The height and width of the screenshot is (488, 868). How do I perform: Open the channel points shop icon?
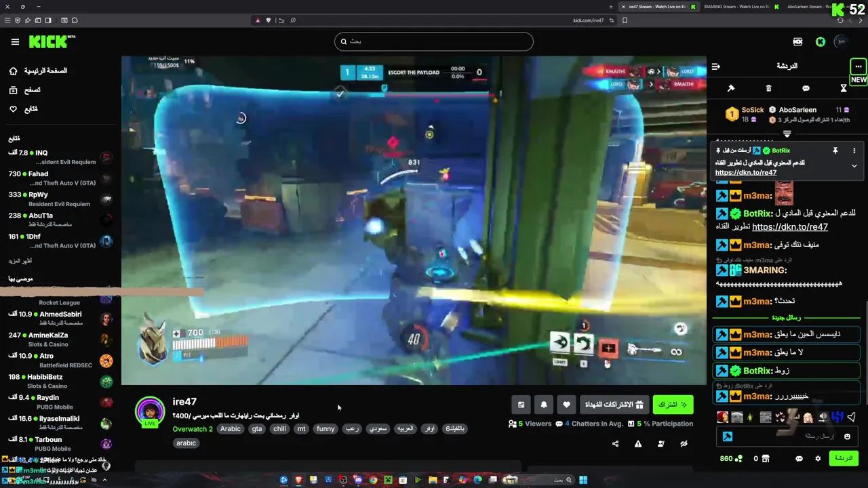pyautogui.click(x=766, y=459)
